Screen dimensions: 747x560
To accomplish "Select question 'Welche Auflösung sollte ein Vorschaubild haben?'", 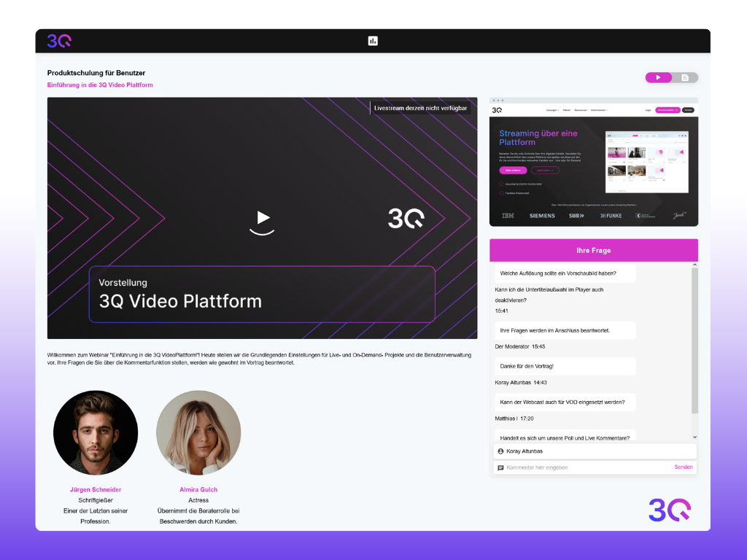I will click(x=565, y=273).
